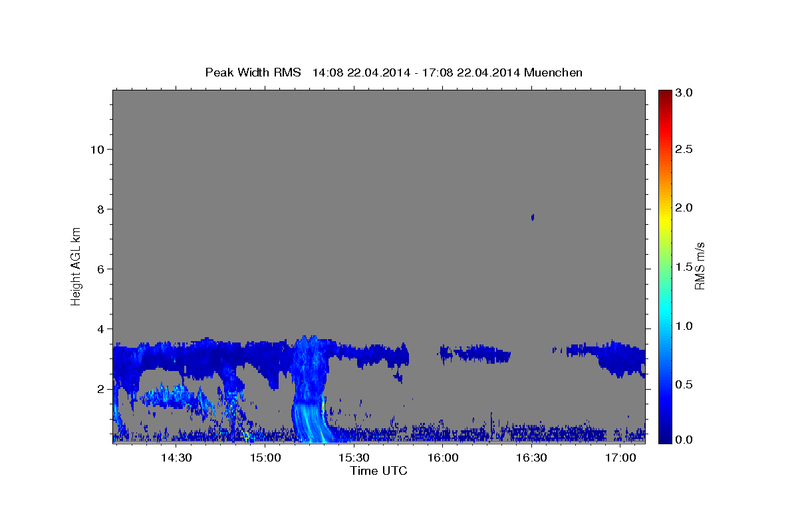Viewport: 798px width, 532px height.
Task: Click the 16:30 time tick label
Action: [x=531, y=458]
